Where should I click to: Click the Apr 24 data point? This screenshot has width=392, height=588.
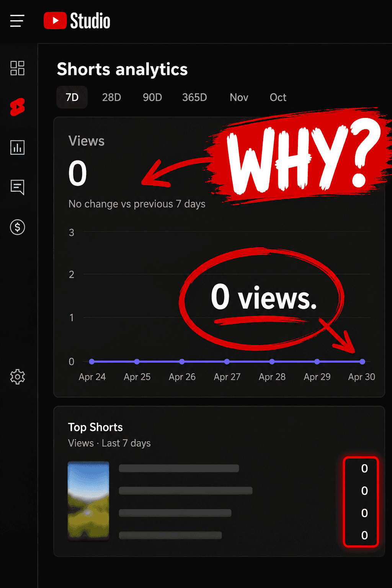tap(91, 361)
